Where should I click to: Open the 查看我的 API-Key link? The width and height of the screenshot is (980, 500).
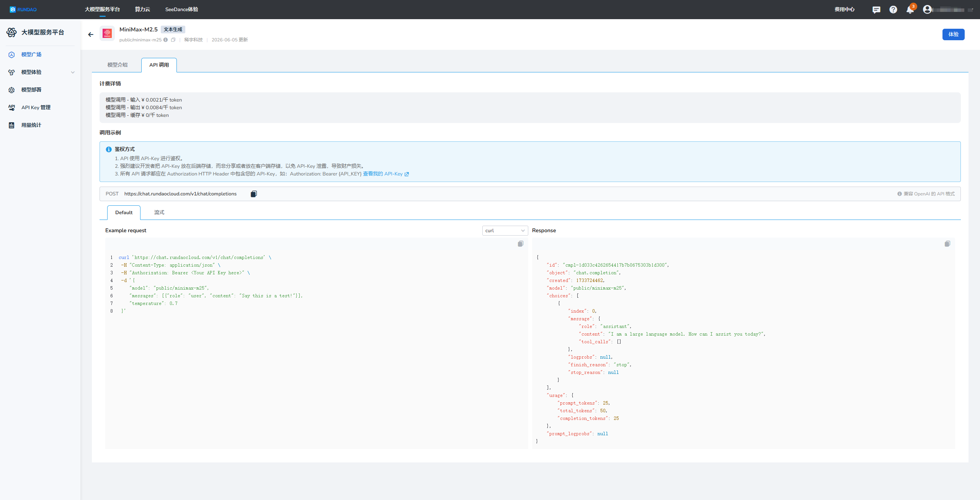coord(383,174)
